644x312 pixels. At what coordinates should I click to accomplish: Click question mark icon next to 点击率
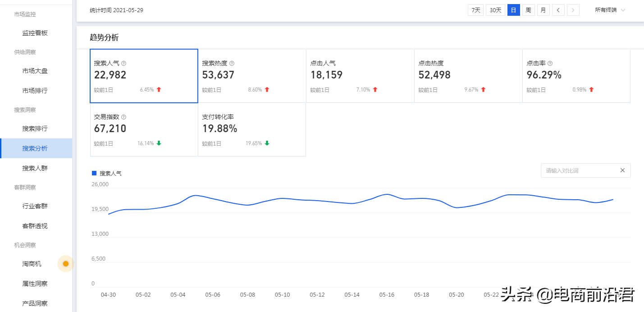(x=550, y=64)
